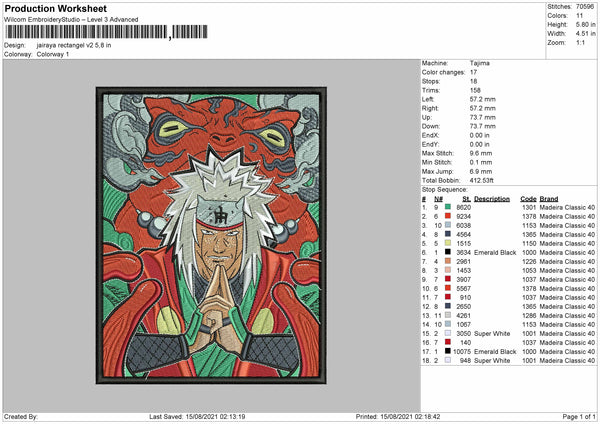Click the white swatch in stop row 15

click(x=448, y=333)
